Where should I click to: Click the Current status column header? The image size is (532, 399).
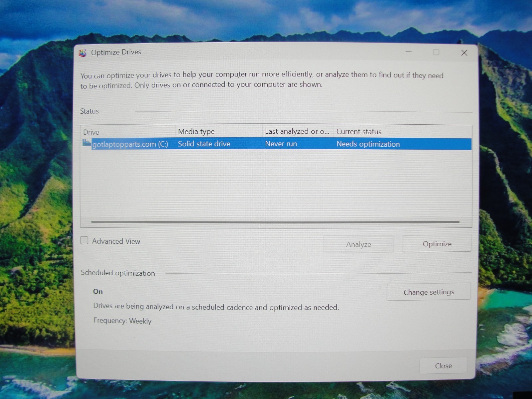click(x=402, y=132)
